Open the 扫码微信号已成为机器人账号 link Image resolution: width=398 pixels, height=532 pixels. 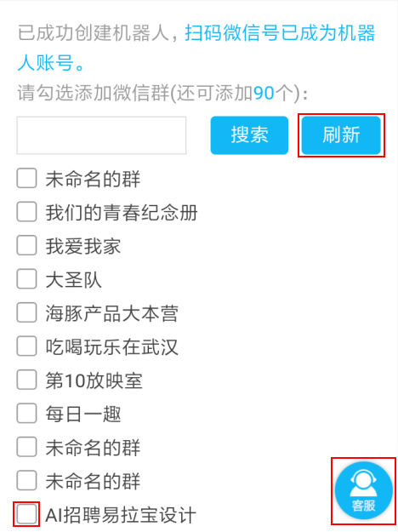click(196, 48)
